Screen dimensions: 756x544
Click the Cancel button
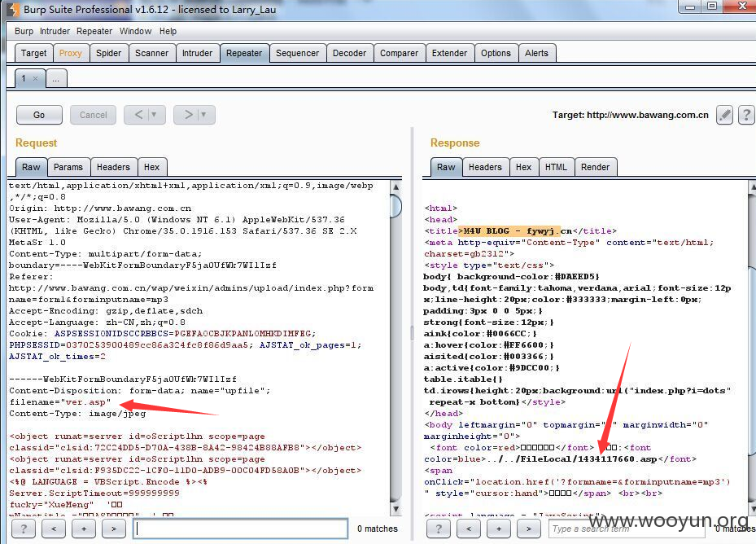click(93, 115)
